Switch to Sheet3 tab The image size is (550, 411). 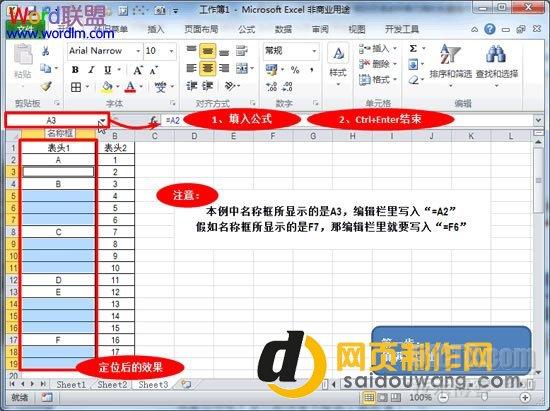[x=153, y=385]
